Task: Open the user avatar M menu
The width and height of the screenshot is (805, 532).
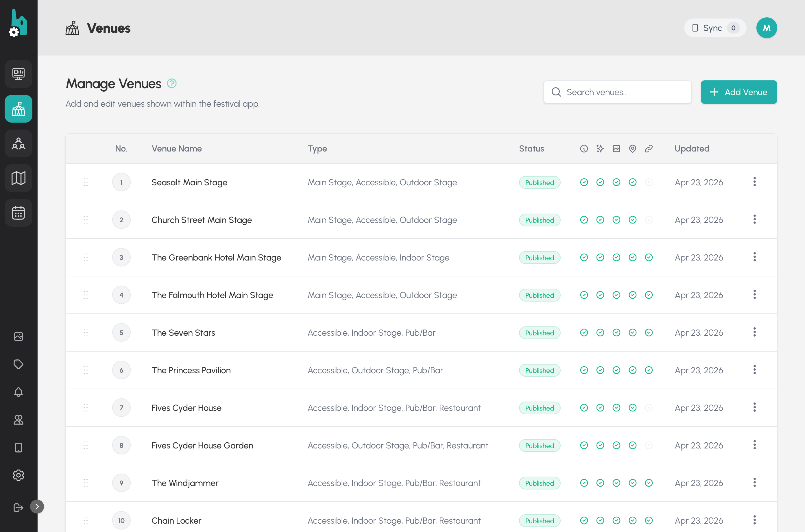Action: [766, 28]
